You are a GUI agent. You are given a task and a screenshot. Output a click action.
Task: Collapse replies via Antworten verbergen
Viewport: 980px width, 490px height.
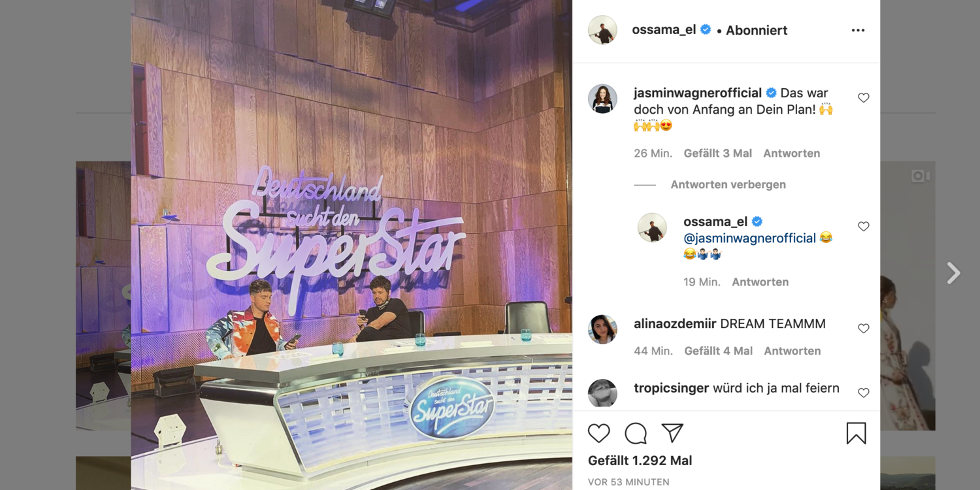click(728, 185)
